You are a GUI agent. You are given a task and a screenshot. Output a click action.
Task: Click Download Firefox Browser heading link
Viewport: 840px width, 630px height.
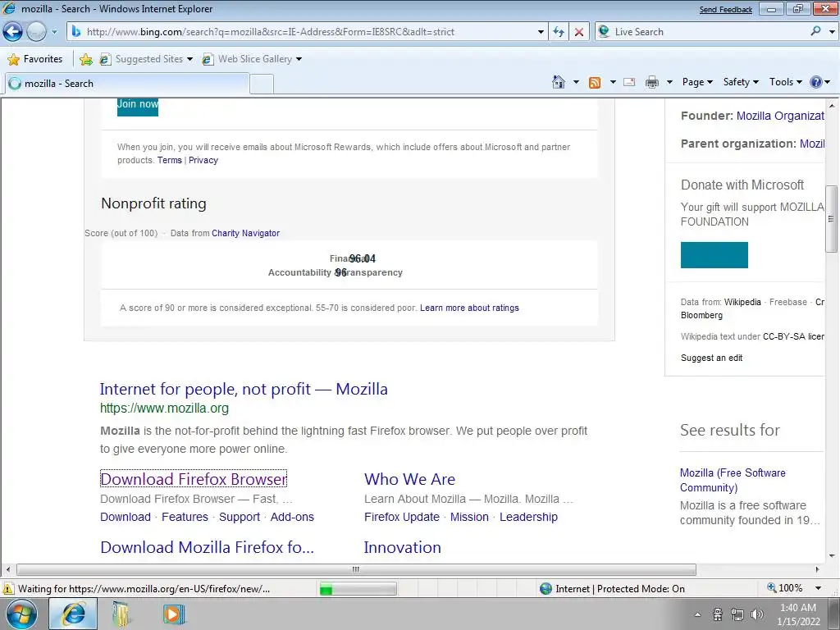pos(194,479)
